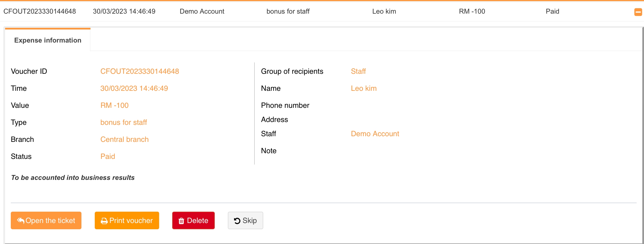The height and width of the screenshot is (244, 644).
Task: Select the Leo kim recipient name value
Action: pyautogui.click(x=363, y=88)
